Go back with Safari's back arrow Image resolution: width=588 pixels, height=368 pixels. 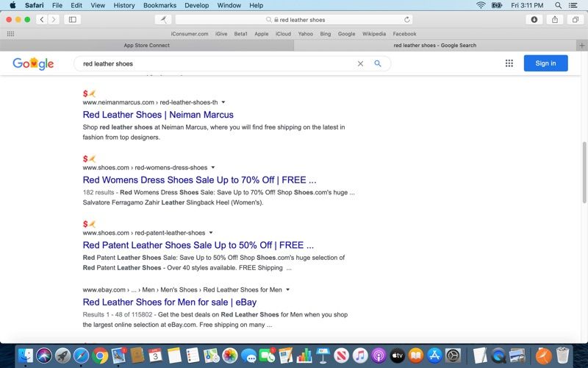coord(42,20)
